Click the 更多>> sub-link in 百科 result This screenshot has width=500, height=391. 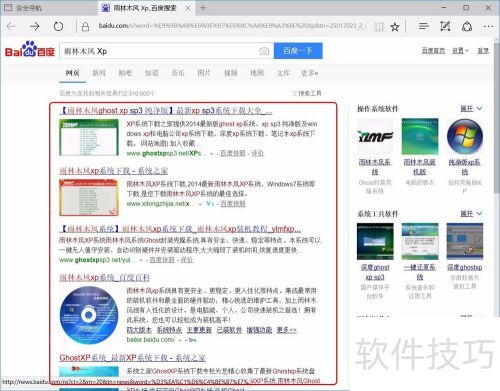[x=286, y=330]
